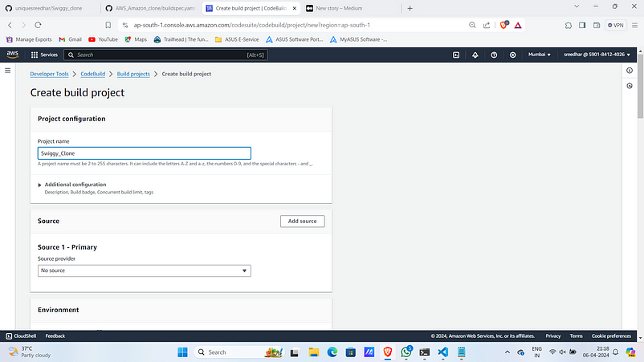Open the browser extensions puzzle icon
Image resolution: width=644 pixels, height=362 pixels.
pyautogui.click(x=569, y=25)
